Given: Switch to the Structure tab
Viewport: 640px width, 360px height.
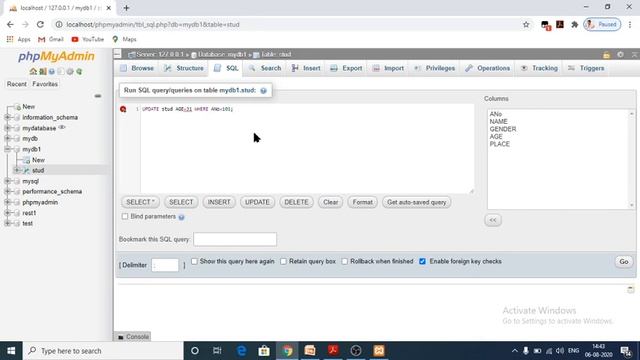Looking at the screenshot, I should pos(184,68).
